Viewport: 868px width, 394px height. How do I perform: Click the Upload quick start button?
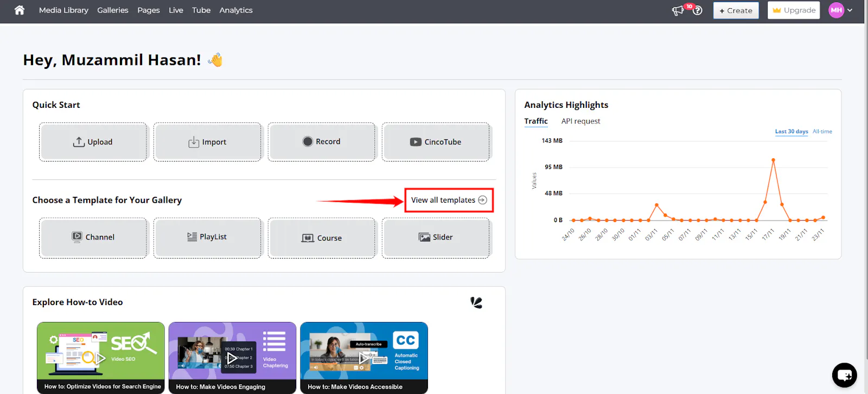point(93,142)
